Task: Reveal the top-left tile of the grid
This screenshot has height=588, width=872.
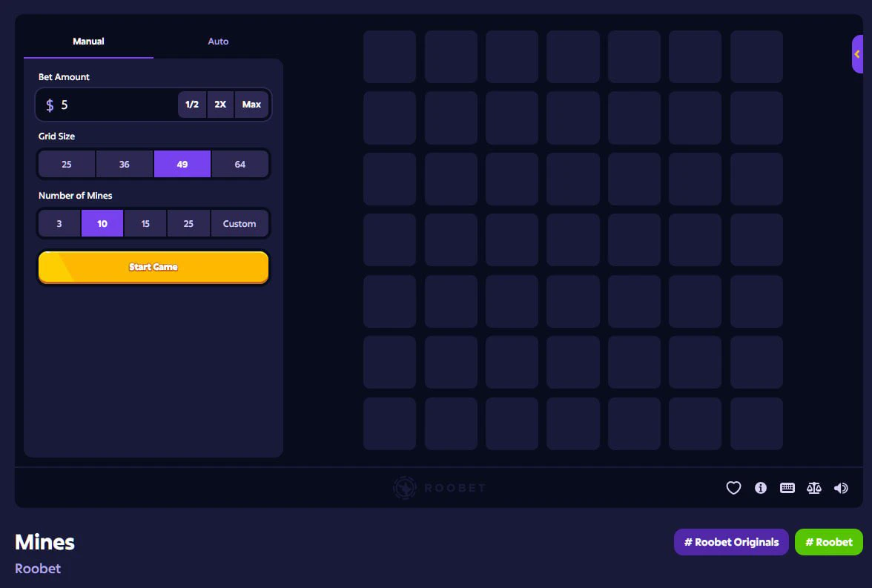Action: 390,57
